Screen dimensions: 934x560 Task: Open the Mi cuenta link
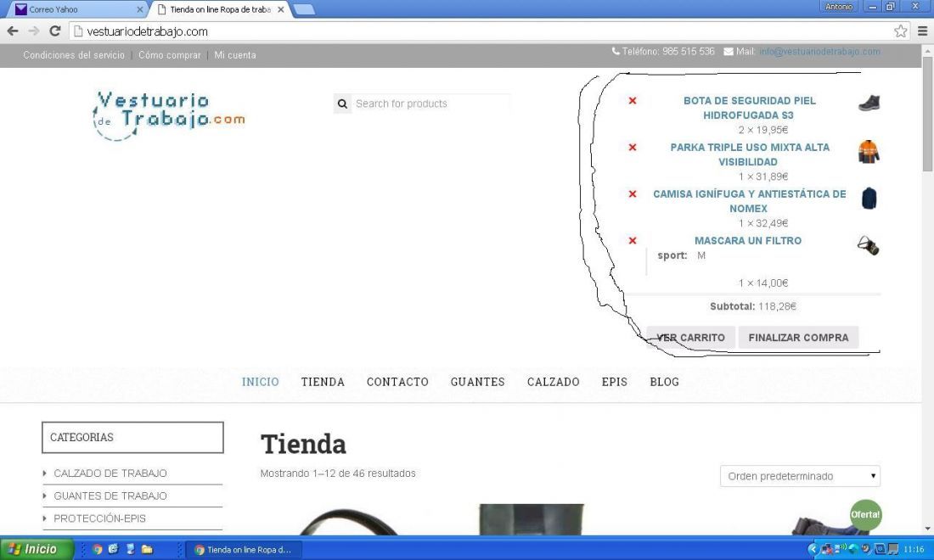click(x=234, y=55)
